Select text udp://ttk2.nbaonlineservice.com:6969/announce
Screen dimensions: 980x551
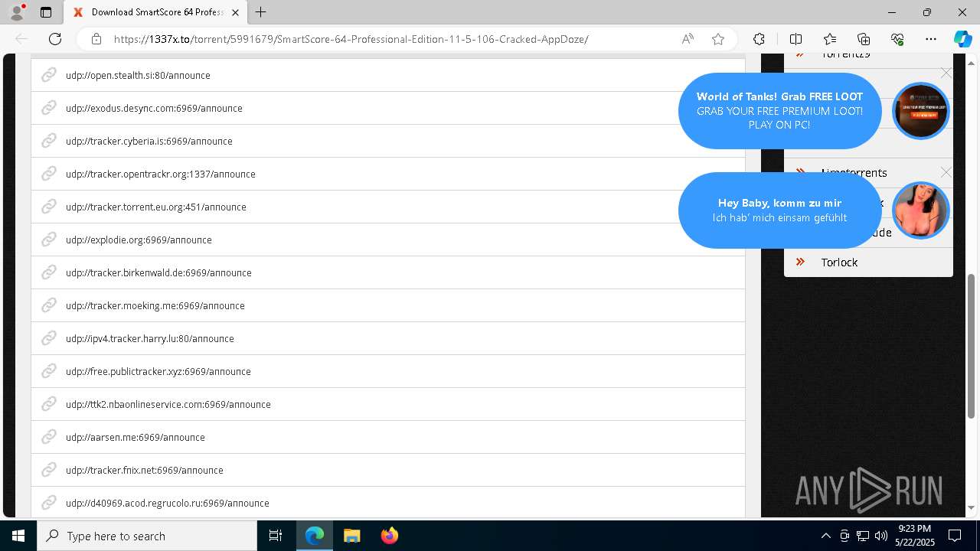point(168,404)
